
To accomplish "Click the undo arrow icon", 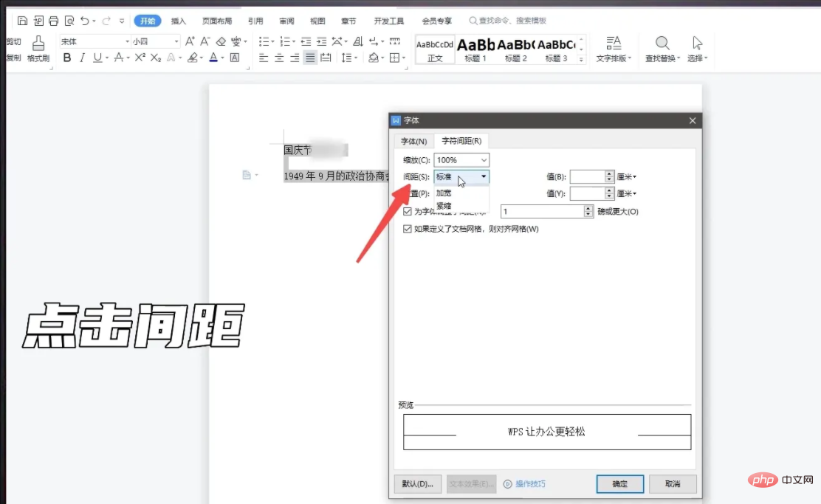I will pyautogui.click(x=86, y=20).
